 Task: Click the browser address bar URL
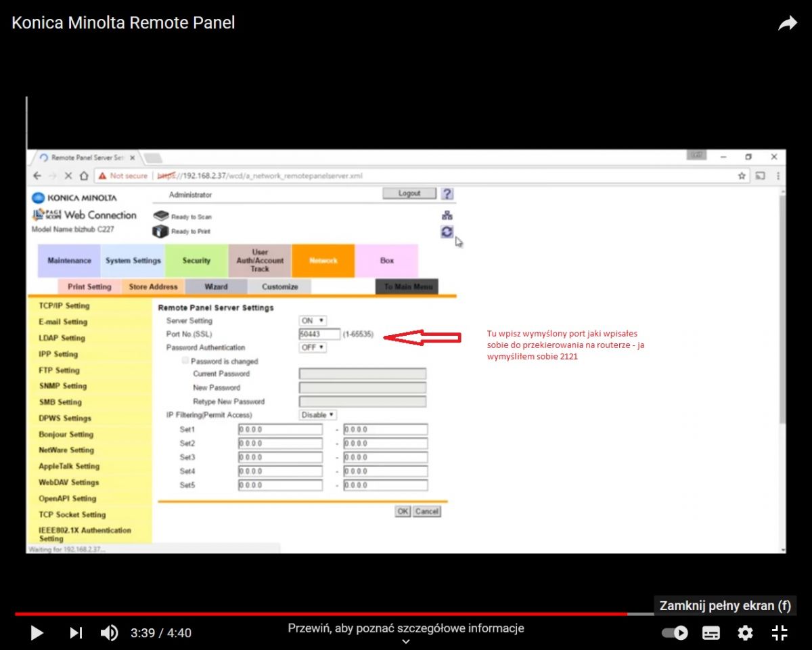(x=261, y=175)
